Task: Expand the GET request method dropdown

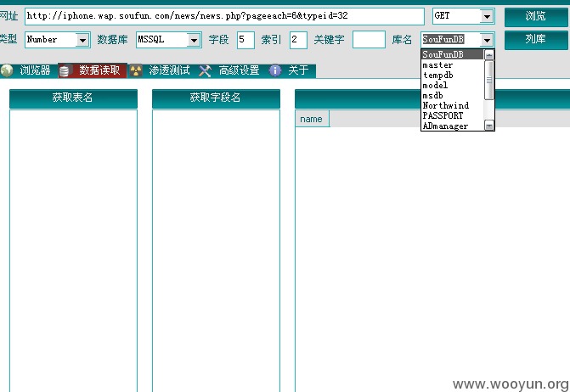Action: (487, 16)
